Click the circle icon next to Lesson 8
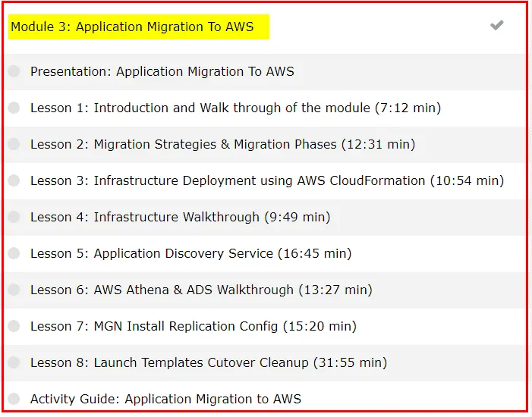Viewport: 532px width, 417px height. click(x=14, y=362)
